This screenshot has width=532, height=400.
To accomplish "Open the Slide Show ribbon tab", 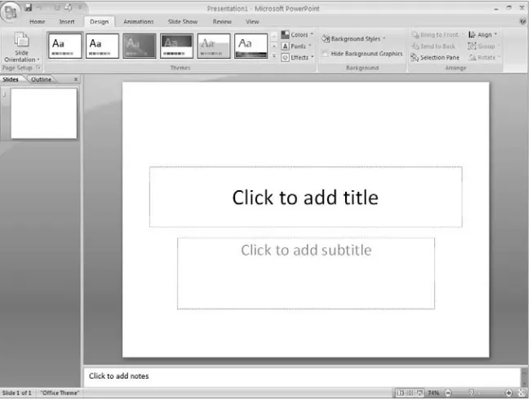I will [x=183, y=22].
